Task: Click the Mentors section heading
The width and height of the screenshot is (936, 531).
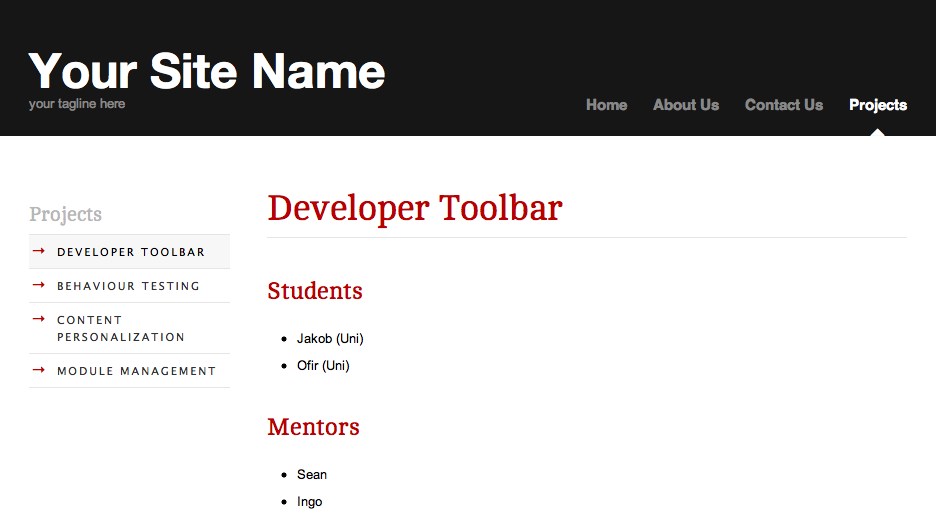Action: pos(313,427)
